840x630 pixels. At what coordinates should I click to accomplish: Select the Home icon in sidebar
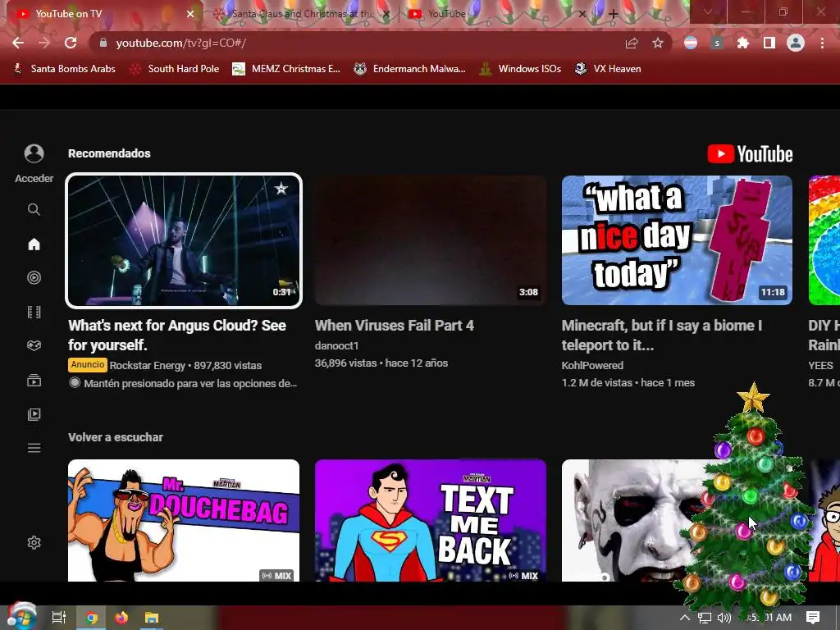(34, 244)
